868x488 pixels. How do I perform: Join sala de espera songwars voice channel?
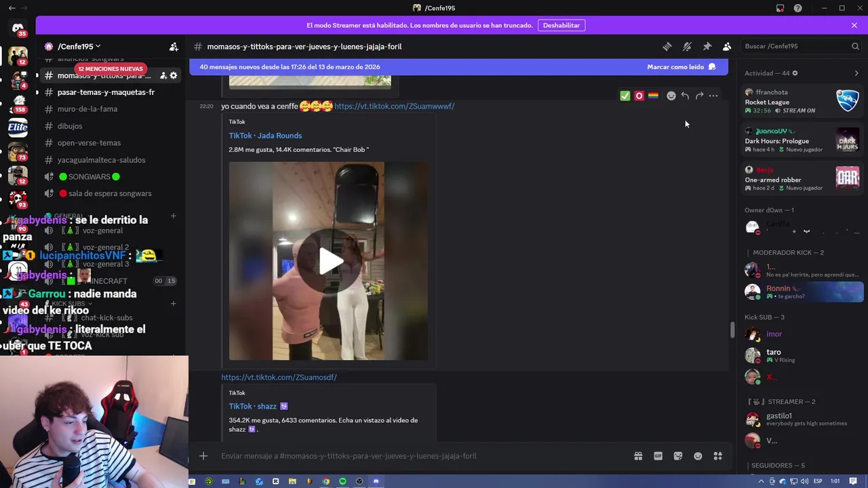point(109,194)
